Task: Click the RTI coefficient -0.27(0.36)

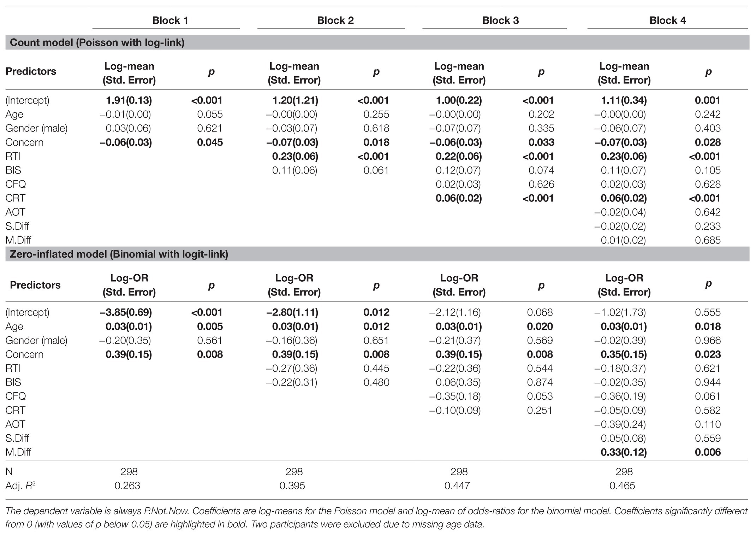Action: click(x=291, y=369)
